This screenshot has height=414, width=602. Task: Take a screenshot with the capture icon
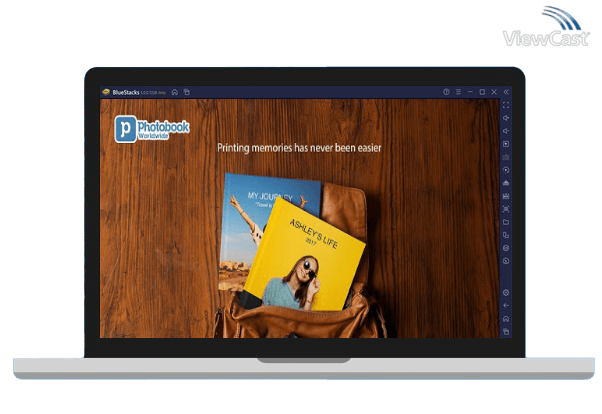(x=506, y=209)
